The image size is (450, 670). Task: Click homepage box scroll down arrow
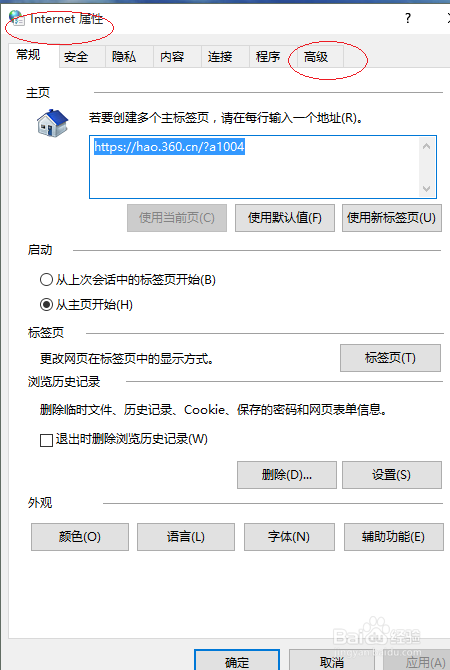[x=426, y=188]
